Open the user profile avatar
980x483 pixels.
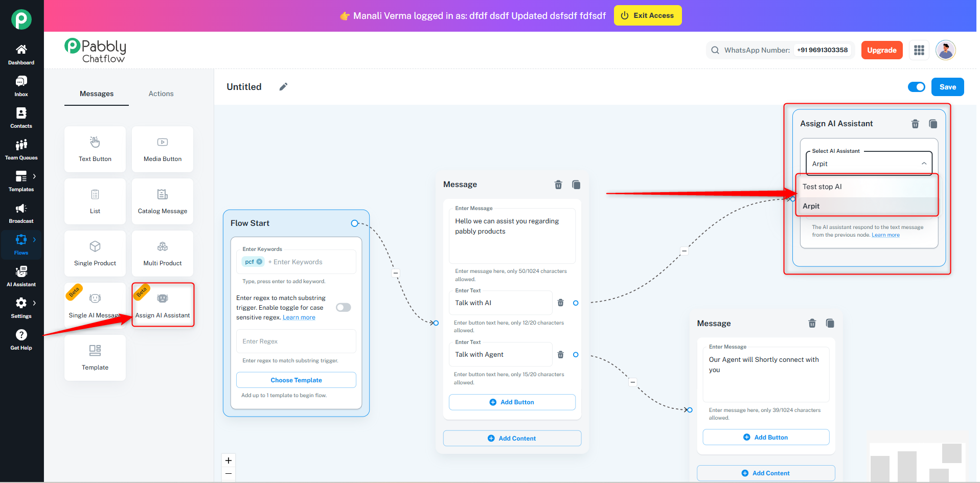coord(946,50)
